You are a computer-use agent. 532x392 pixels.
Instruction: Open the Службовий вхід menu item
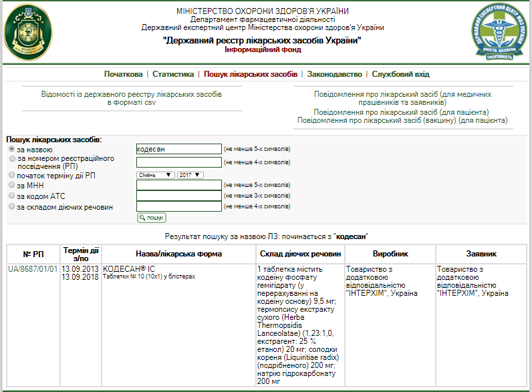tap(400, 74)
